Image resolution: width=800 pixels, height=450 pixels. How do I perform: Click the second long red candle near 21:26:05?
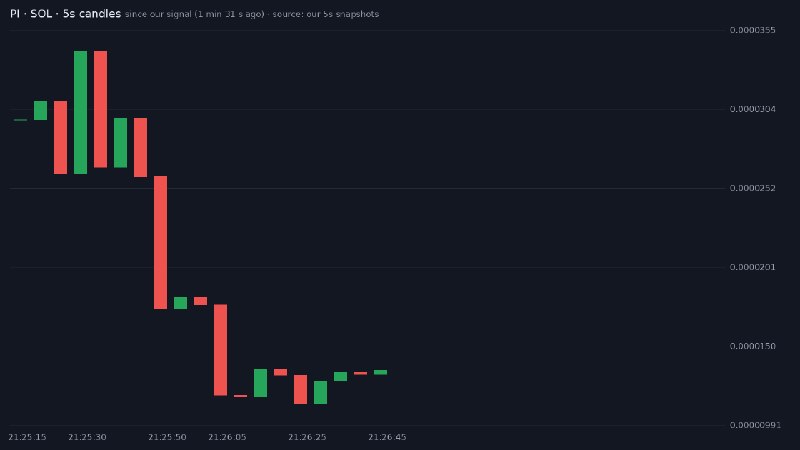(x=220, y=350)
